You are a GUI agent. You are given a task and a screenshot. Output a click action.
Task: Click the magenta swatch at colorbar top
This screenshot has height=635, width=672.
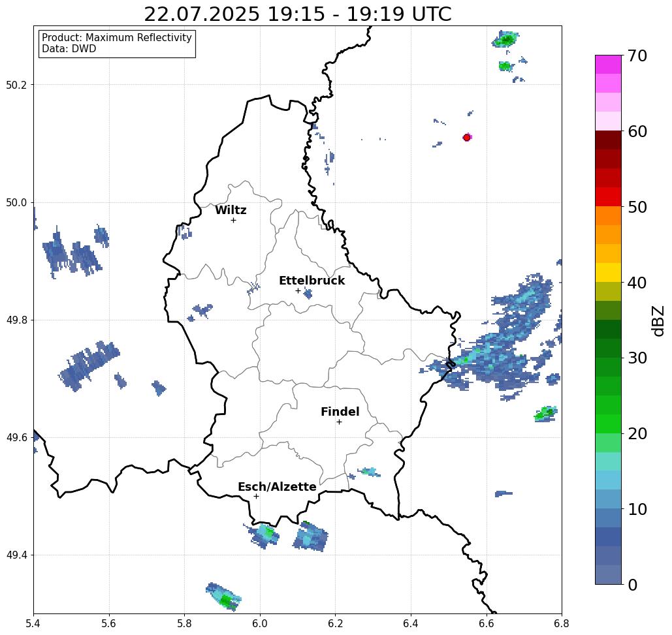(x=608, y=65)
